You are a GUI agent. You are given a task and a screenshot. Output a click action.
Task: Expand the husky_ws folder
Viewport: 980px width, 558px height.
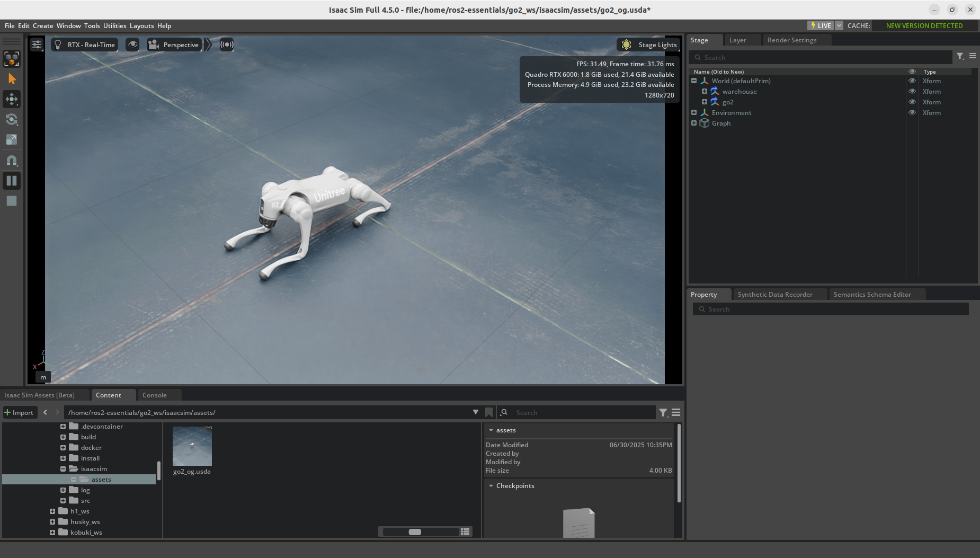(52, 522)
